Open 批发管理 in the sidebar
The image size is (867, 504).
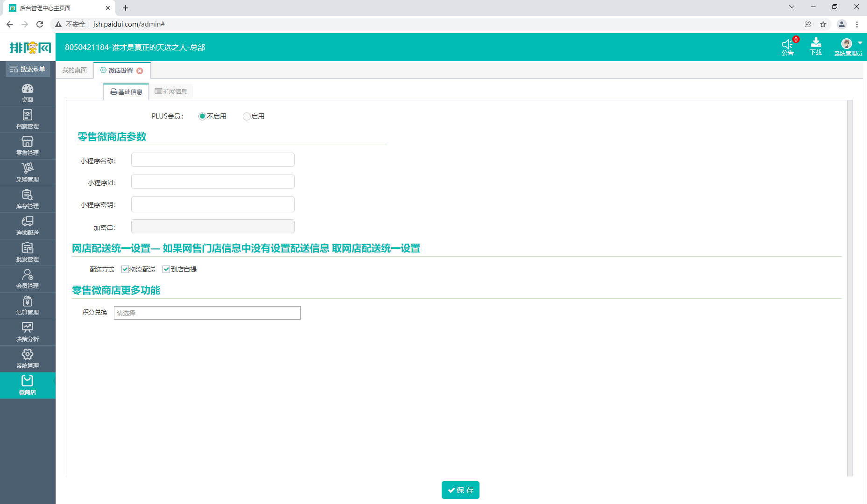(28, 252)
